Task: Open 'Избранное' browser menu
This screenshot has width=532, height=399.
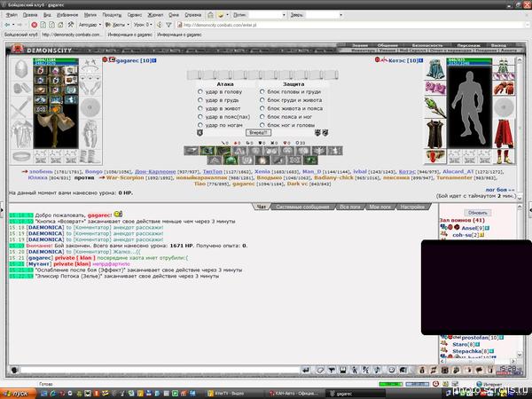Action: 67,15
